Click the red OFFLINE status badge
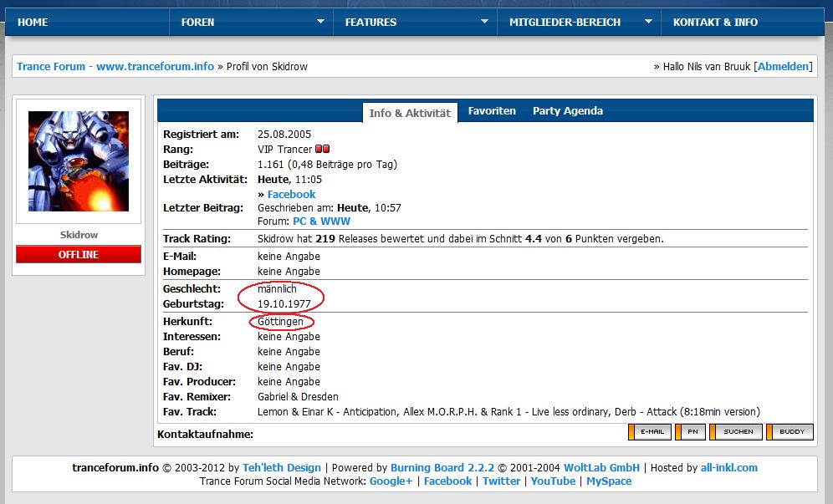 click(79, 255)
